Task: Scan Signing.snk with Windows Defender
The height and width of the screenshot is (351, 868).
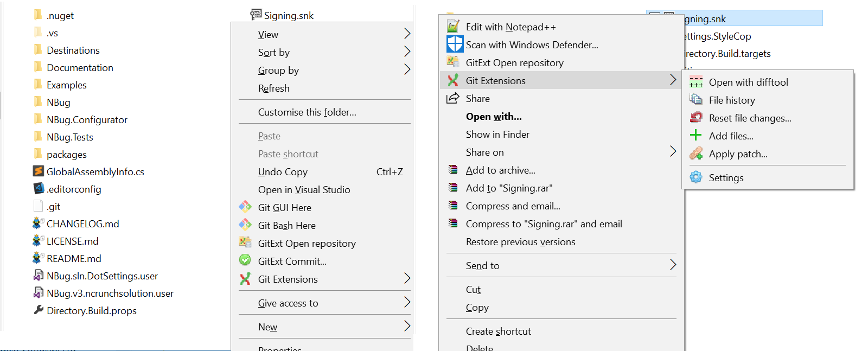Action: pyautogui.click(x=532, y=44)
